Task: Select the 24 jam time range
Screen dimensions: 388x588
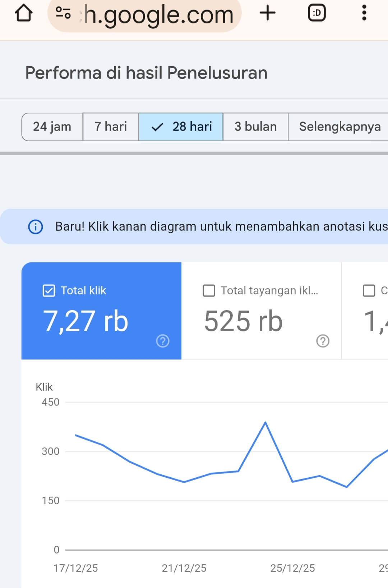Action: [52, 127]
